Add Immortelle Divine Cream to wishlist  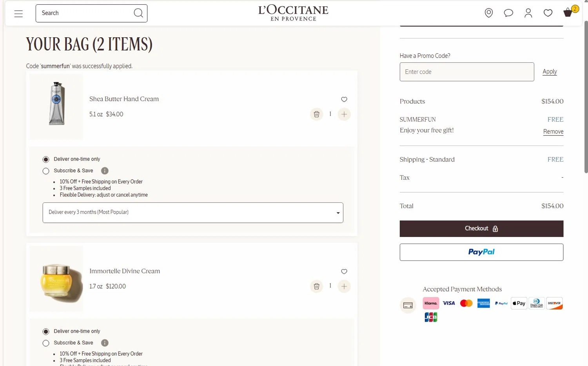(344, 271)
